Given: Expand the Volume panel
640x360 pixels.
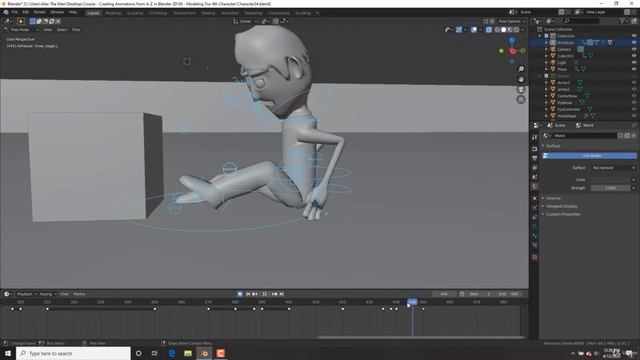Looking at the screenshot, I should click(x=554, y=198).
